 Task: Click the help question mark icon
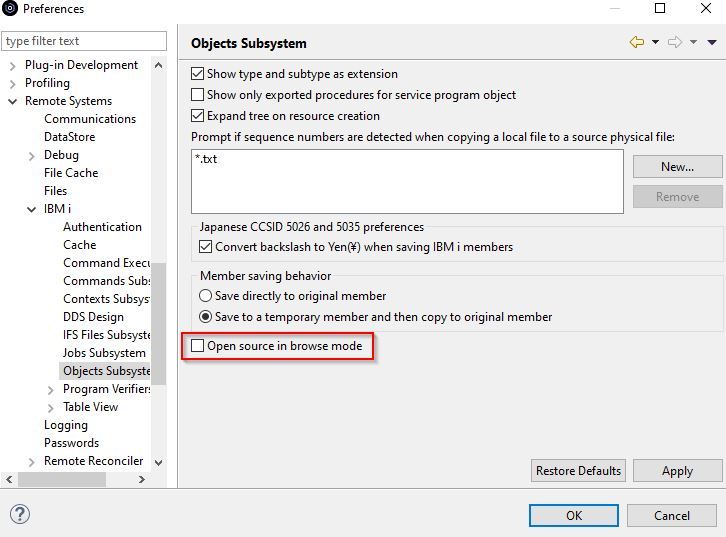click(20, 515)
